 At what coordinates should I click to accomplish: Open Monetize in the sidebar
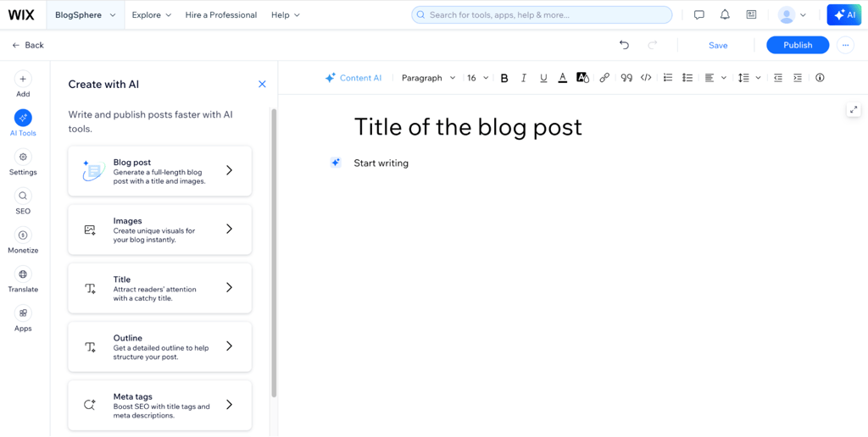(x=23, y=240)
